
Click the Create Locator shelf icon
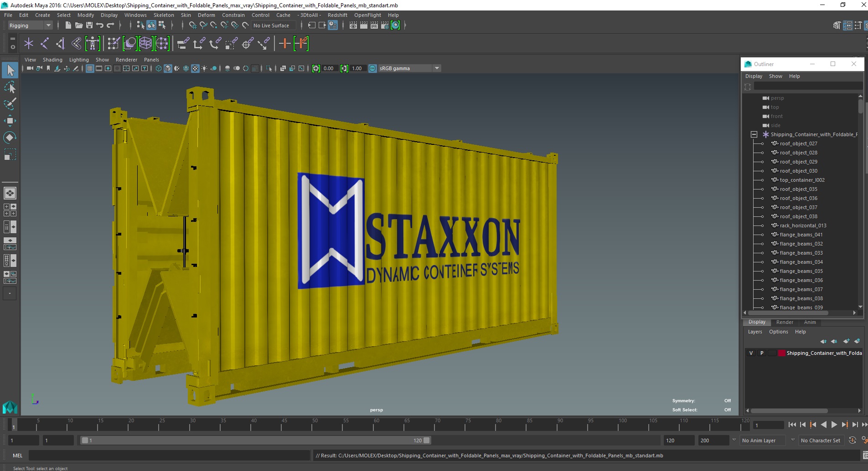pos(29,44)
